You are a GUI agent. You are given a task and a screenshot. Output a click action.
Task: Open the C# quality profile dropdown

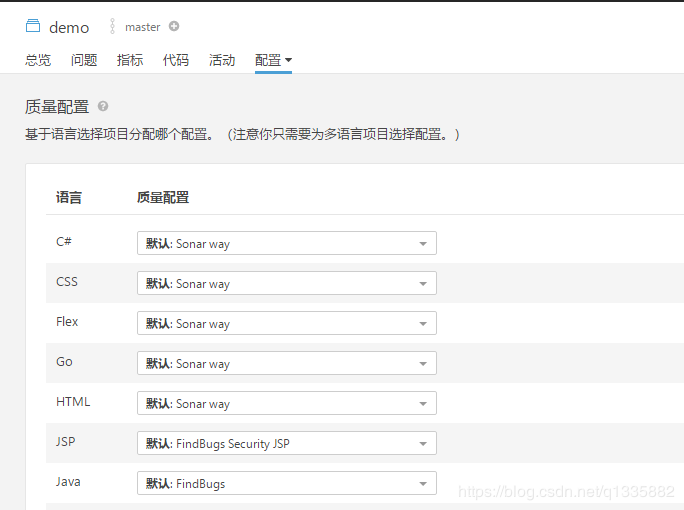pyautogui.click(x=287, y=243)
